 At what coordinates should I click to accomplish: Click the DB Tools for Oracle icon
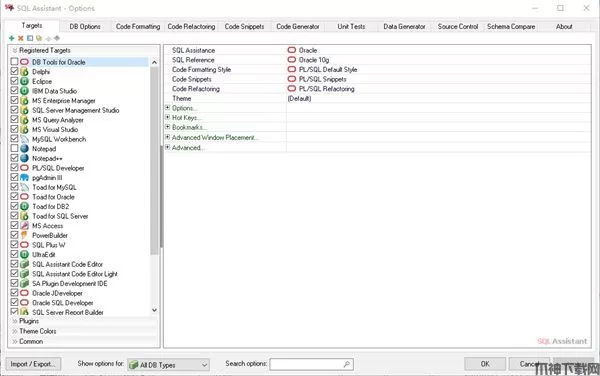[24, 62]
